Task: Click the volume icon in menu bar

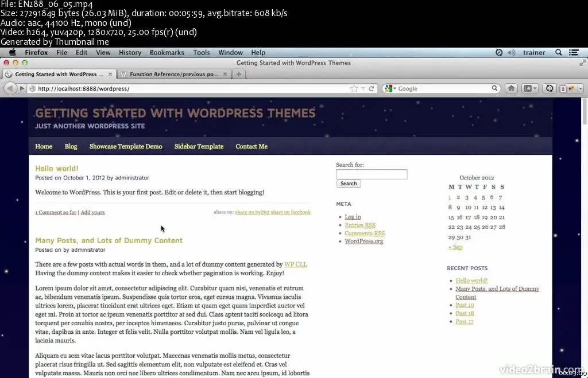Action: [511, 52]
